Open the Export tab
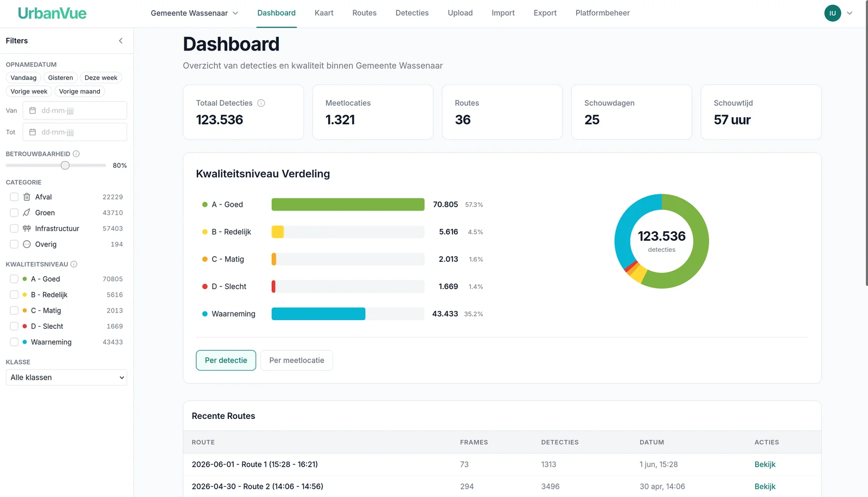868x497 pixels. pyautogui.click(x=545, y=13)
